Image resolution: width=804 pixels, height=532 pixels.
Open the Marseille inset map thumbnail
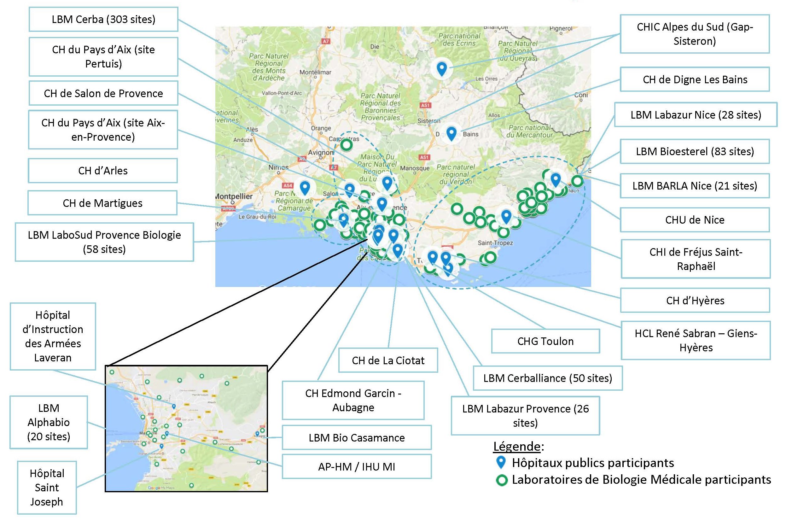pyautogui.click(x=186, y=429)
